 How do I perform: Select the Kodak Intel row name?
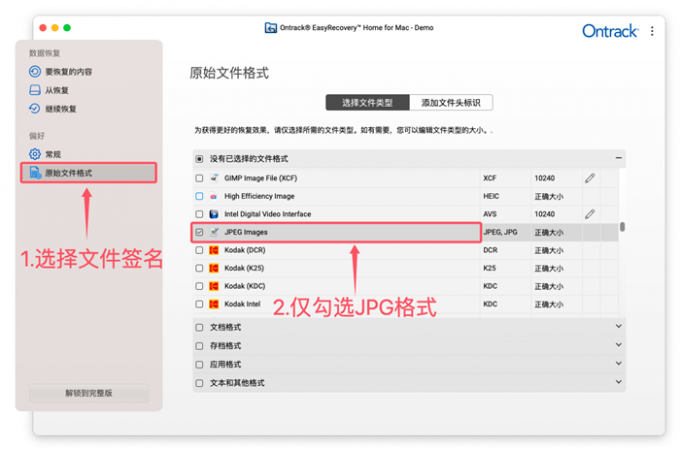tap(242, 304)
